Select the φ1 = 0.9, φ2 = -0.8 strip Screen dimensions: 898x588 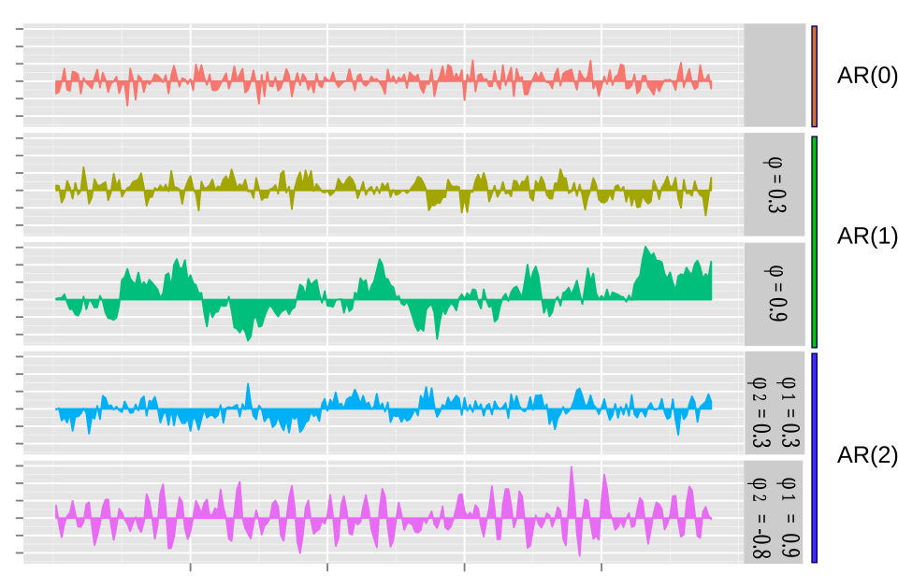(x=775, y=512)
